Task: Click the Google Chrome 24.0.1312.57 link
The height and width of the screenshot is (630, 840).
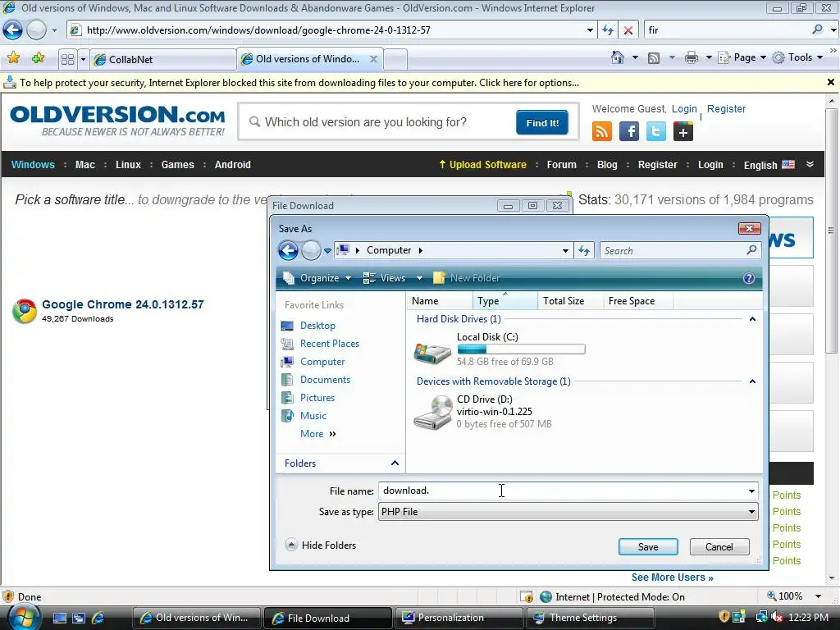Action: 123,304
